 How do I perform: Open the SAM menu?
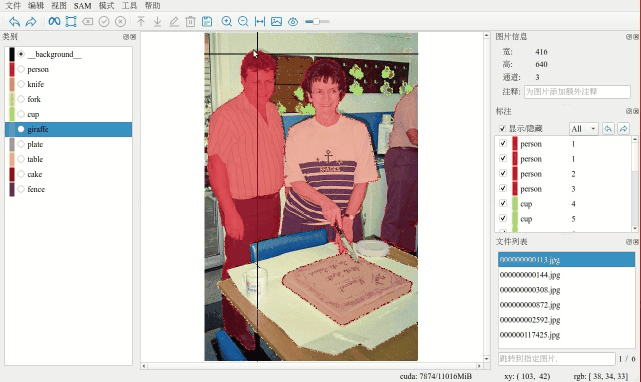click(x=83, y=5)
